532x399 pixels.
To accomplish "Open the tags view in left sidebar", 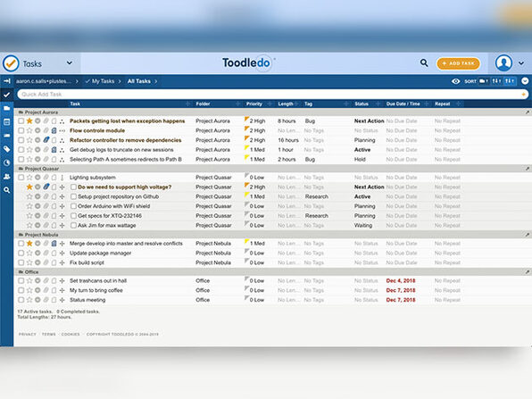I will click(7, 149).
